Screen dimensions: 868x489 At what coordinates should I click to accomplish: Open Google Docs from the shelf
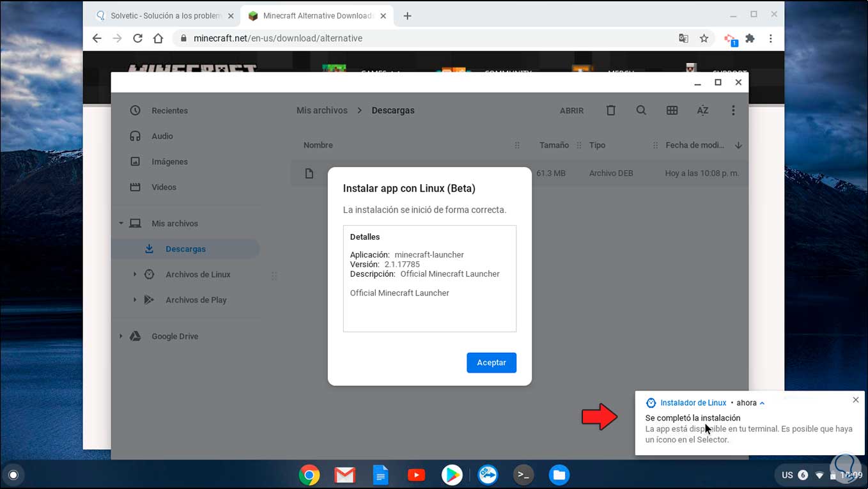[381, 475]
